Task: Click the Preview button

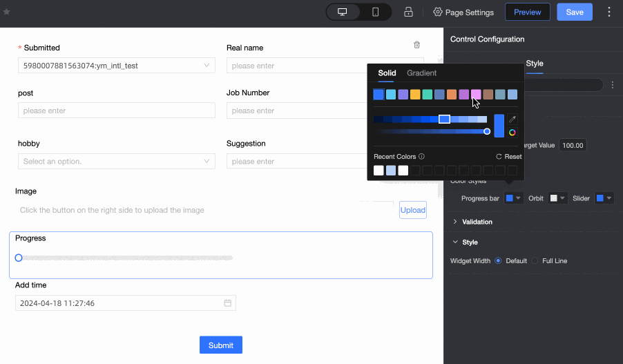Action: (x=527, y=12)
